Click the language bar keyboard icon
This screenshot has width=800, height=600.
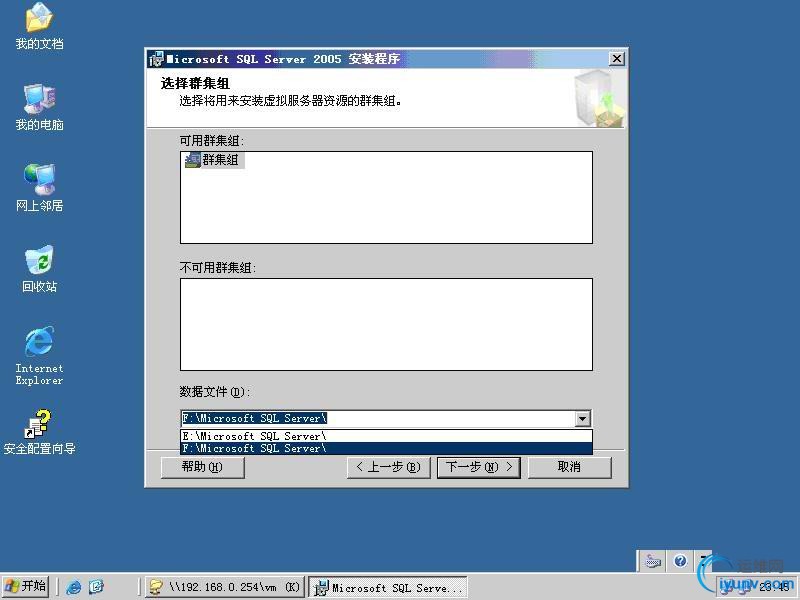653,561
